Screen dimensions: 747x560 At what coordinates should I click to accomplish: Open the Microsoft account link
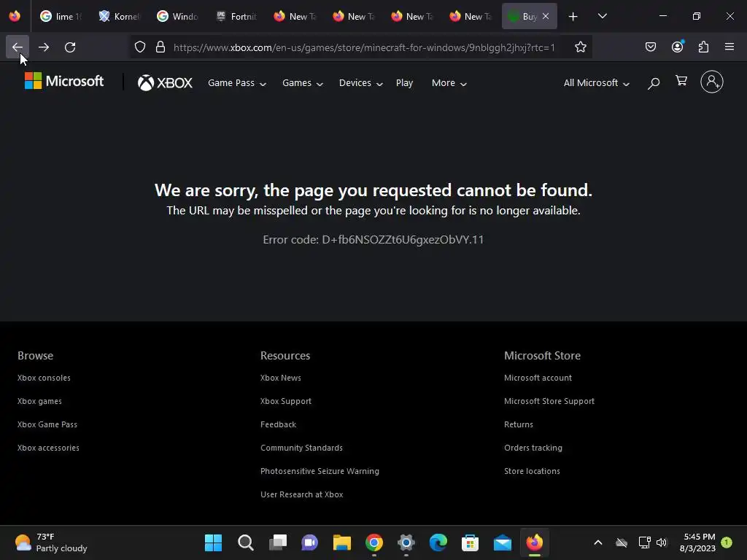click(538, 378)
